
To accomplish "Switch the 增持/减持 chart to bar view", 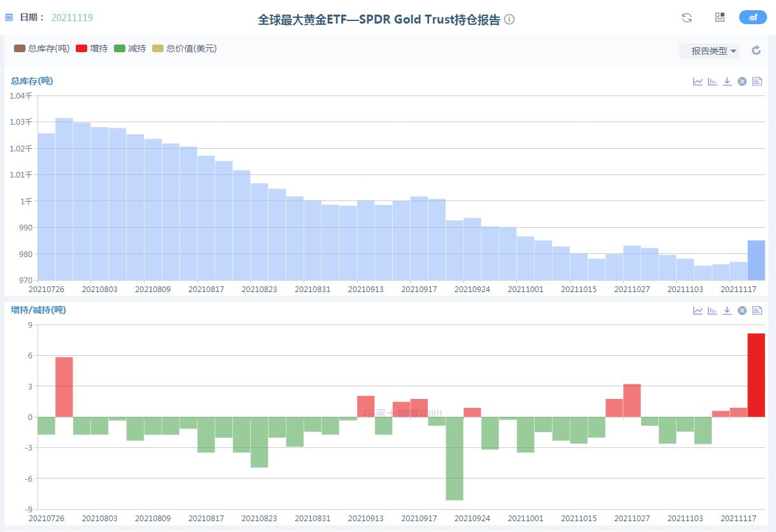I will pos(712,311).
